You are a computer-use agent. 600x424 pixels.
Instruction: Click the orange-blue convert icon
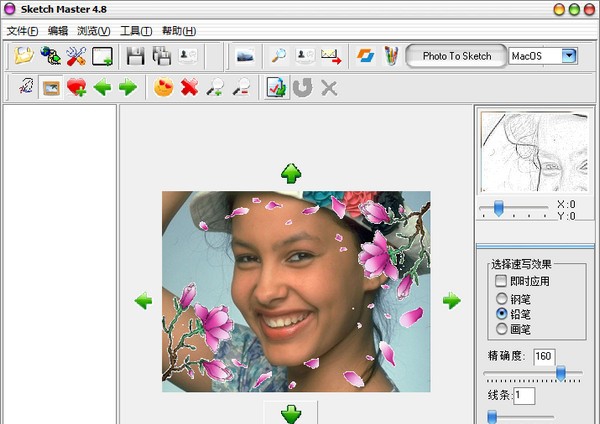pos(365,56)
